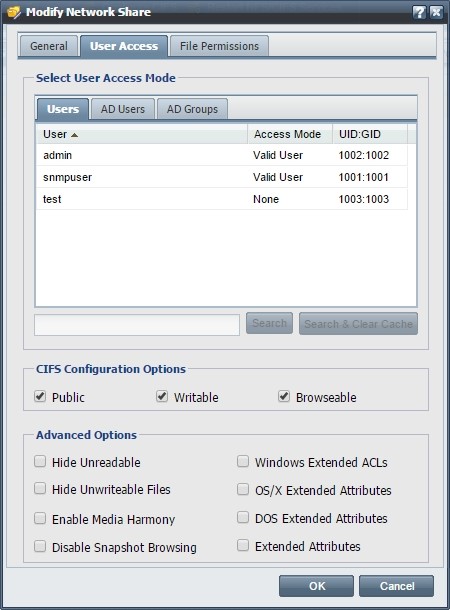Confirm changes with the OK button

point(317,586)
